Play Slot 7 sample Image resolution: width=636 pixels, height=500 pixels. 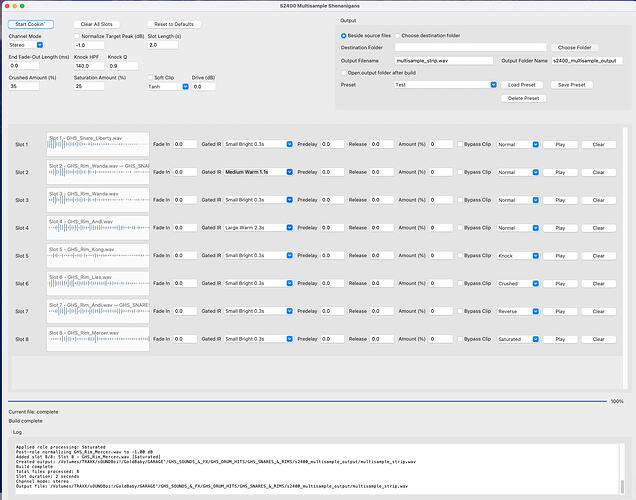[x=560, y=311]
